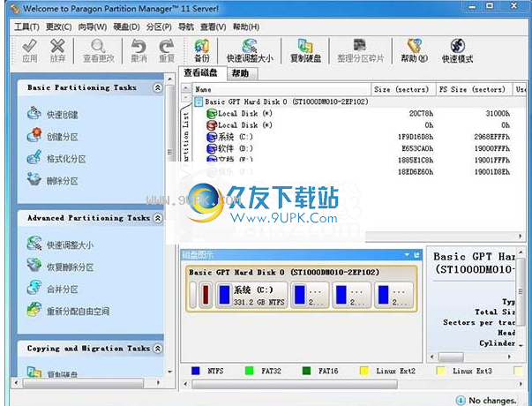532x406 pixels.
Task: Click the Linux Ext3 legend swatch
Action: pyautogui.click(x=441, y=371)
